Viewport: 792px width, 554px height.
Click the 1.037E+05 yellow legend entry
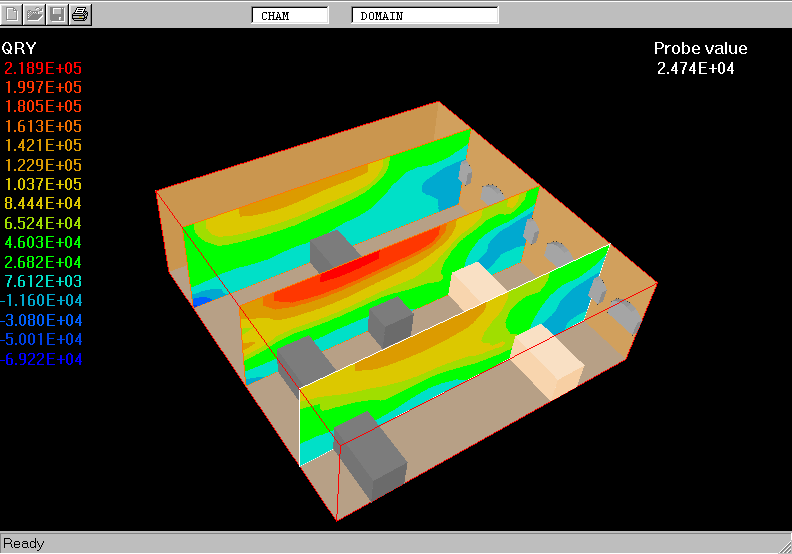[x=43, y=184]
